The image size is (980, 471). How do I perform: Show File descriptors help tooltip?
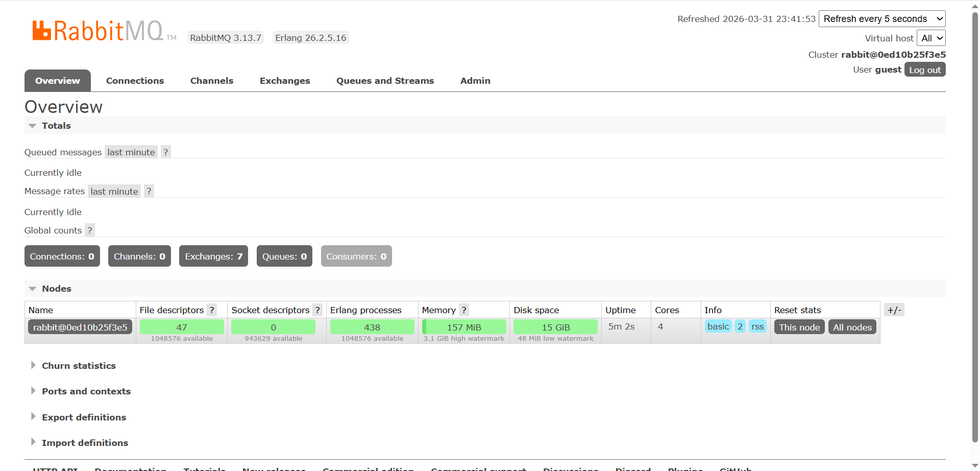point(212,310)
